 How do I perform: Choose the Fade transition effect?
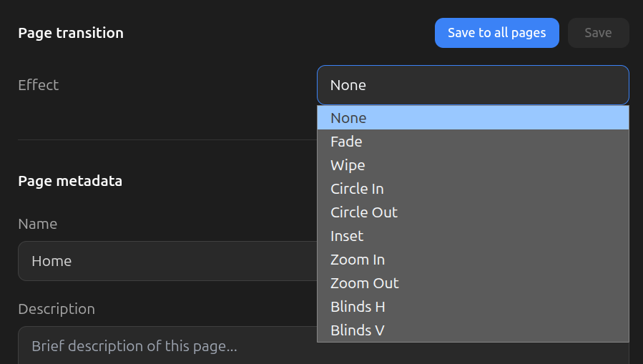[472, 142]
